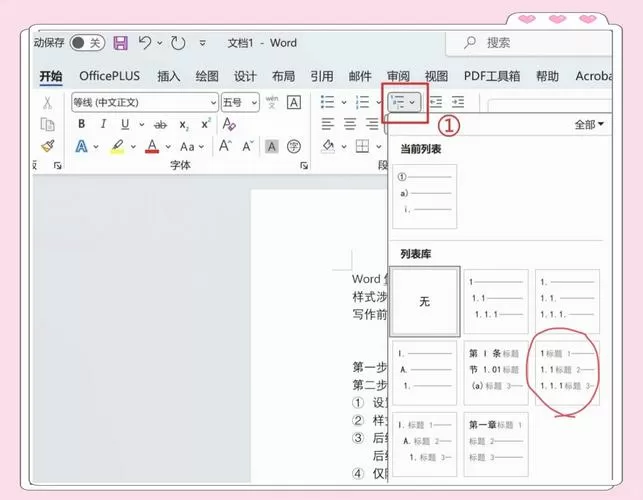Open the Change Case Aa menu

tap(191, 146)
